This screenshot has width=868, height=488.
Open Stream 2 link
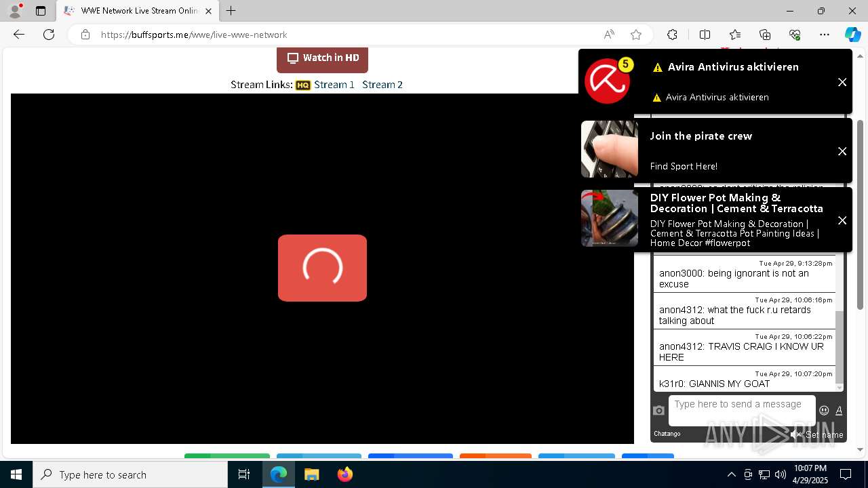click(382, 85)
